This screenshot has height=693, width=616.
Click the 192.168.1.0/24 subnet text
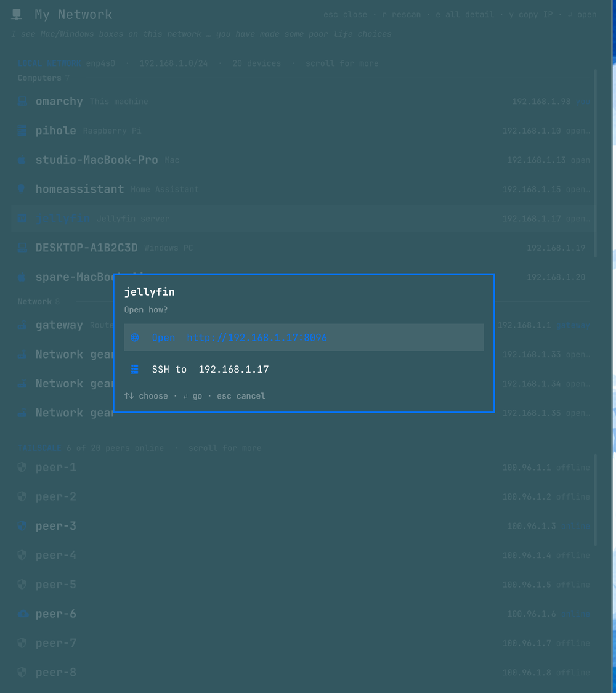click(174, 63)
